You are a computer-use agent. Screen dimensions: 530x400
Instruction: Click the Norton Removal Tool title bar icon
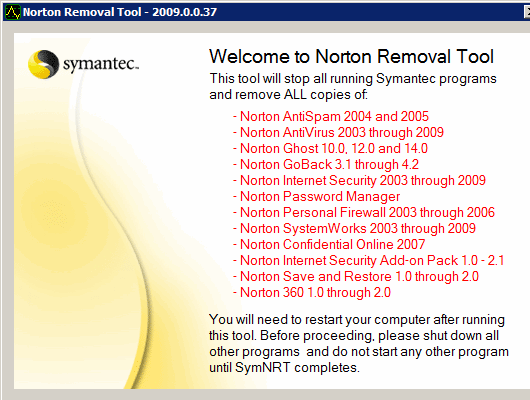coord(13,12)
